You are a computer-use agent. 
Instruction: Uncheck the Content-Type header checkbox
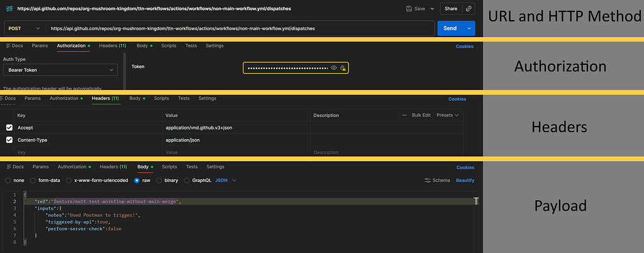pyautogui.click(x=9, y=140)
